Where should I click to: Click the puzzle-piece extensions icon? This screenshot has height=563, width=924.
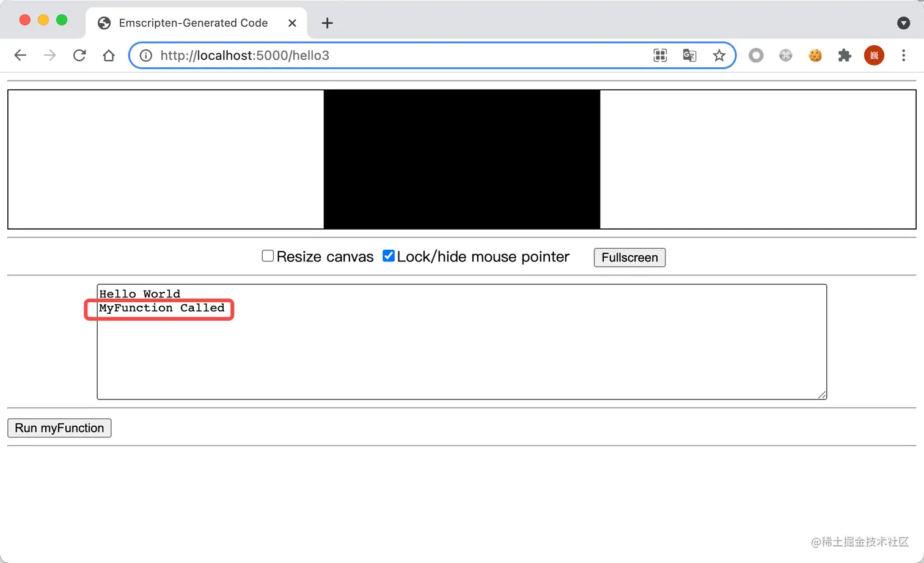point(844,55)
